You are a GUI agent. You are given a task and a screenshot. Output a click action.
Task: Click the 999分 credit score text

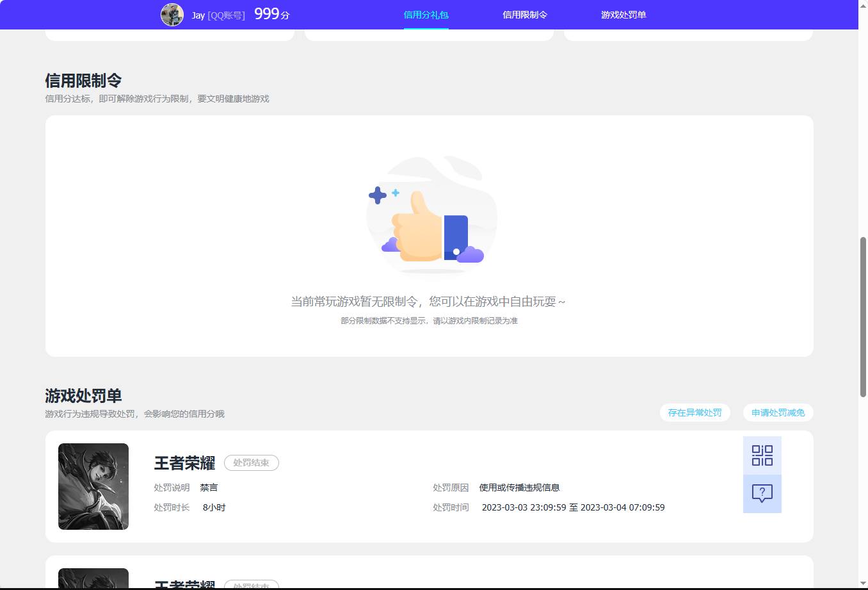[x=272, y=14]
